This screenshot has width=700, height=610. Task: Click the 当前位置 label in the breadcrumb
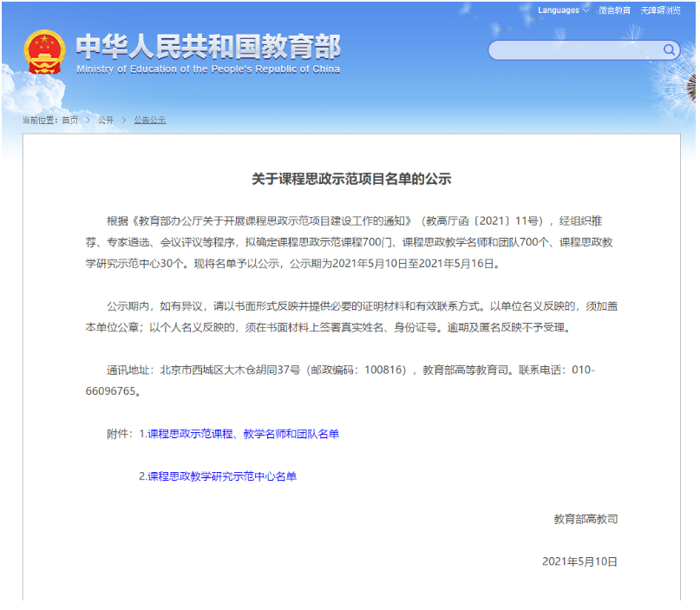40,120
